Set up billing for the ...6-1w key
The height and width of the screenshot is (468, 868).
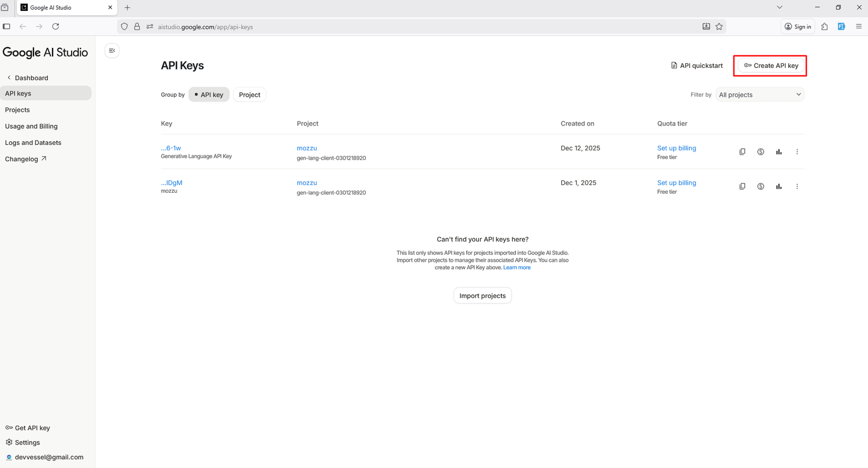[x=676, y=148]
